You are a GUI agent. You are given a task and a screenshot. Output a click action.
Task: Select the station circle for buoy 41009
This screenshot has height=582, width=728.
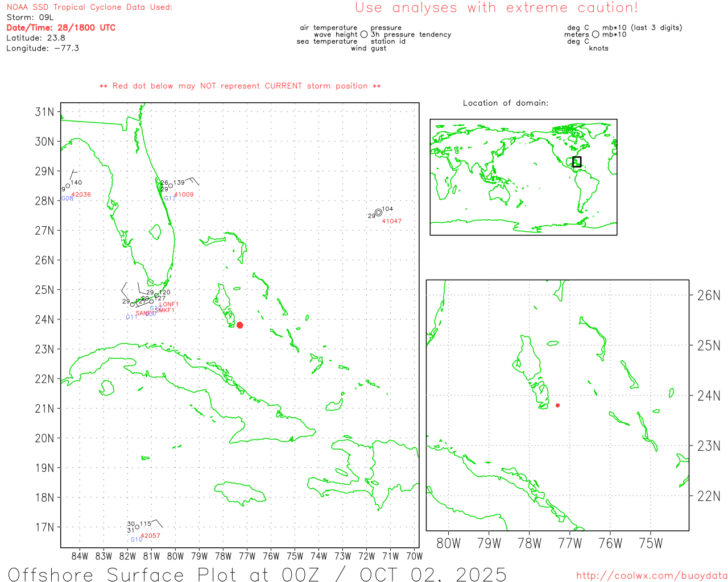point(170,186)
